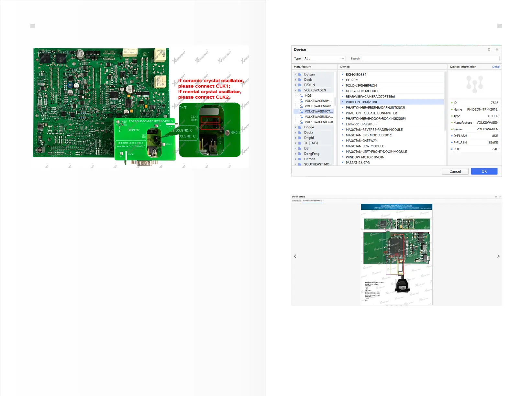Click the Dodge folder icon
Screen dimensions: 532x396
point(300,127)
